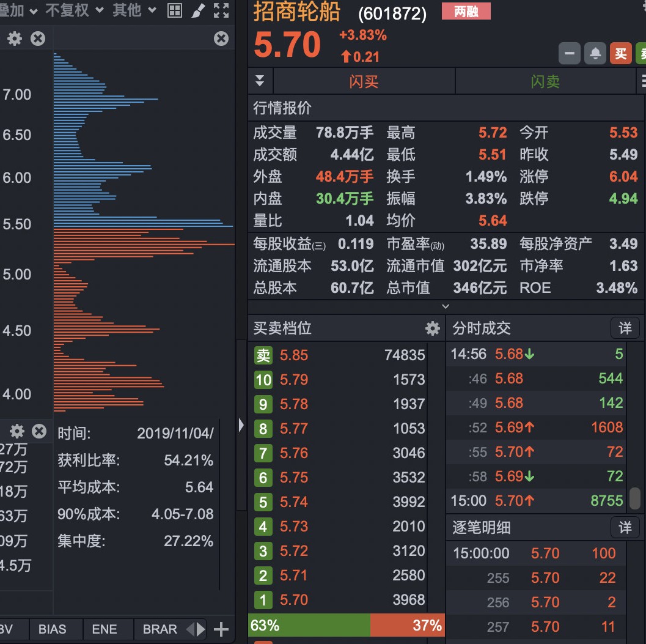Click the 分时成交 scrollbar thumb

click(x=635, y=498)
